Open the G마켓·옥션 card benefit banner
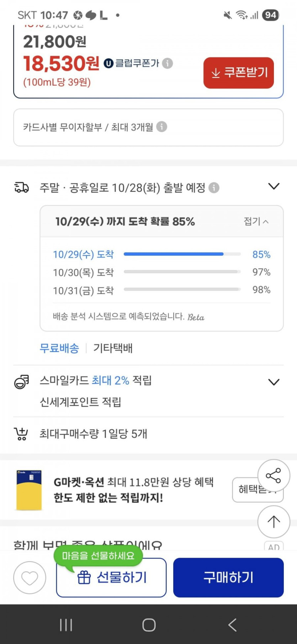Screen dimensions: 297x644 133,490
